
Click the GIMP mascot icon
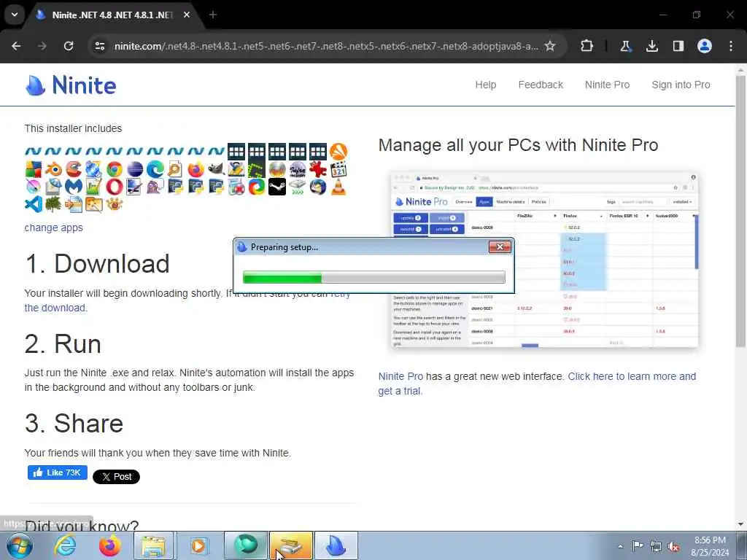click(216, 169)
